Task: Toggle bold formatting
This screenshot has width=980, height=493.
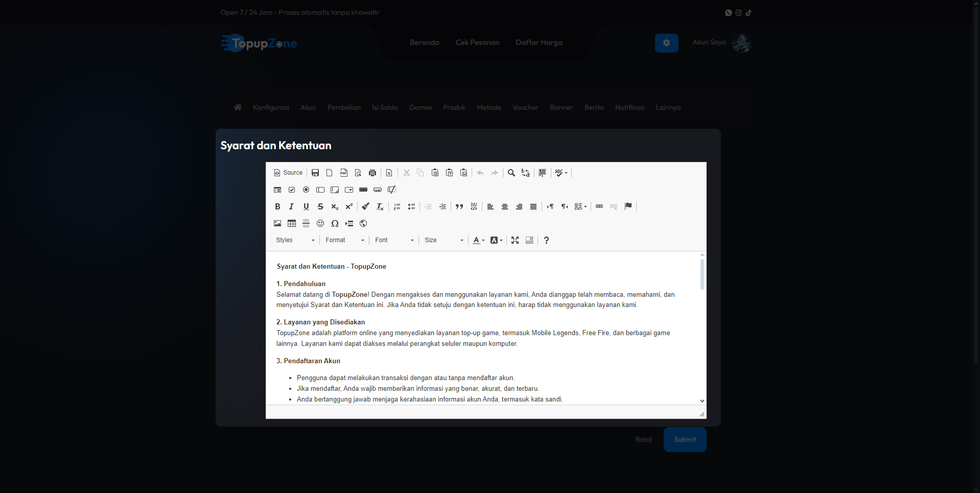Action: pyautogui.click(x=277, y=206)
